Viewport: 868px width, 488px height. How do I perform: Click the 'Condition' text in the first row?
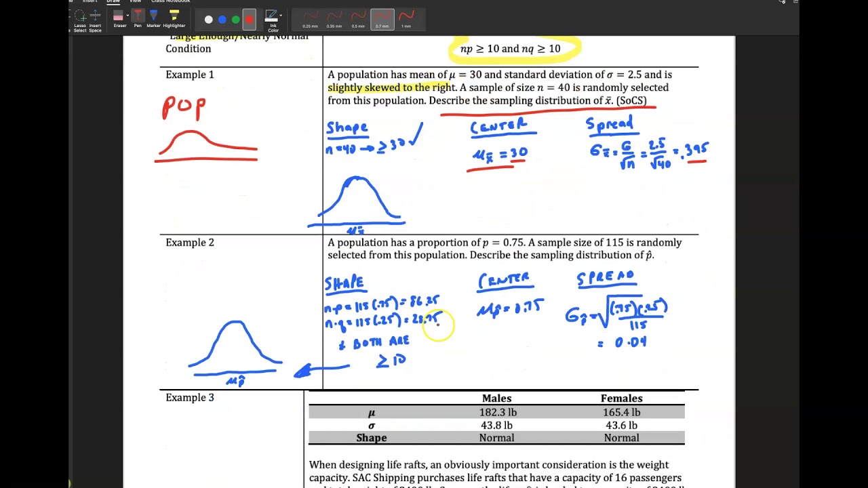(x=189, y=49)
